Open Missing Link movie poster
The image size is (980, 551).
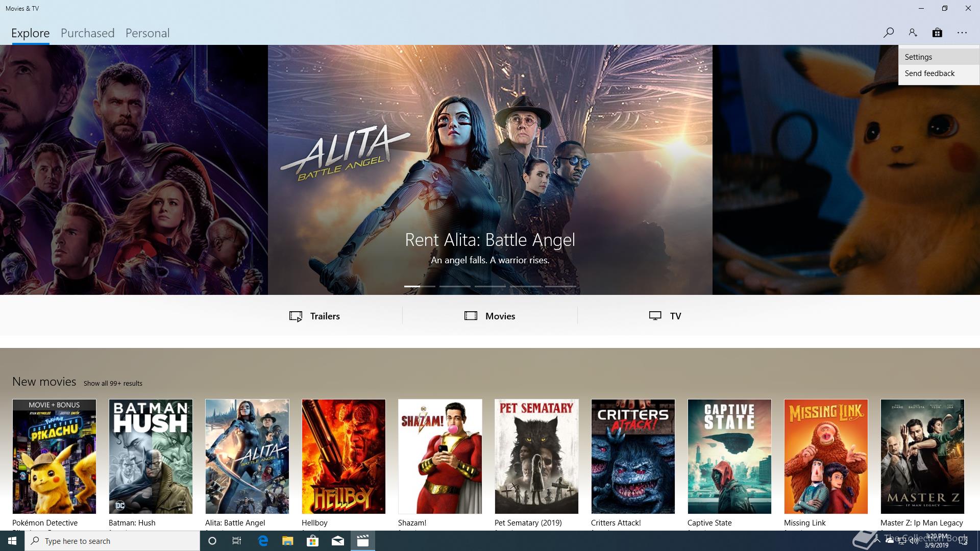826,457
